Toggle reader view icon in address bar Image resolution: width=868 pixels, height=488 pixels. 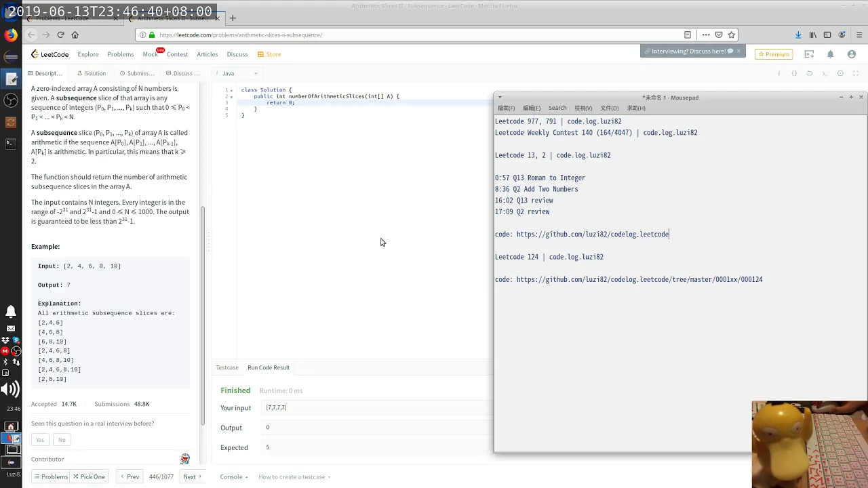(x=688, y=35)
